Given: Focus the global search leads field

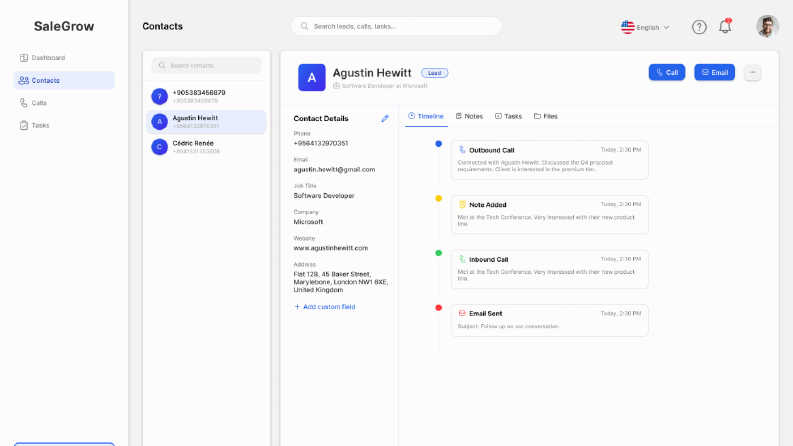Looking at the screenshot, I should pyautogui.click(x=396, y=26).
